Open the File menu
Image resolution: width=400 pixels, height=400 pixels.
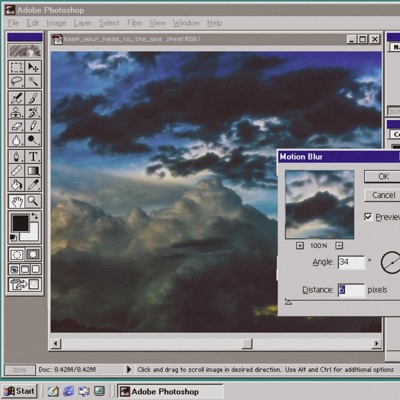[x=13, y=23]
